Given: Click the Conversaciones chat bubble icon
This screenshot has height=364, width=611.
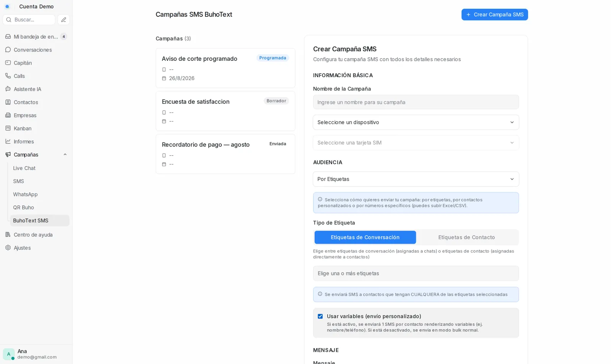Looking at the screenshot, I should pos(8,50).
